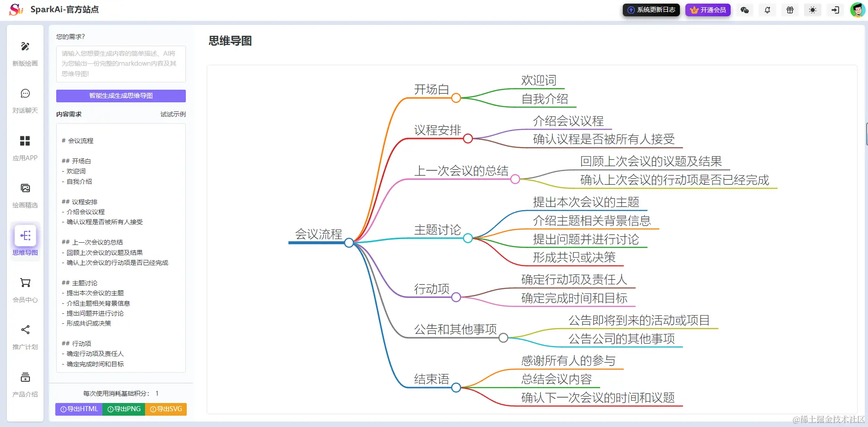Export the mind map as SVG

[166, 409]
